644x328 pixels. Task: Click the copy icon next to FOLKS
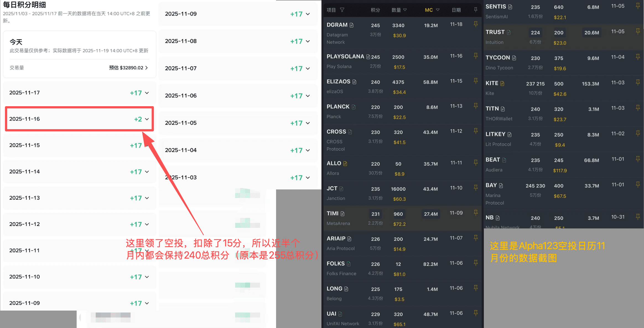click(x=349, y=264)
